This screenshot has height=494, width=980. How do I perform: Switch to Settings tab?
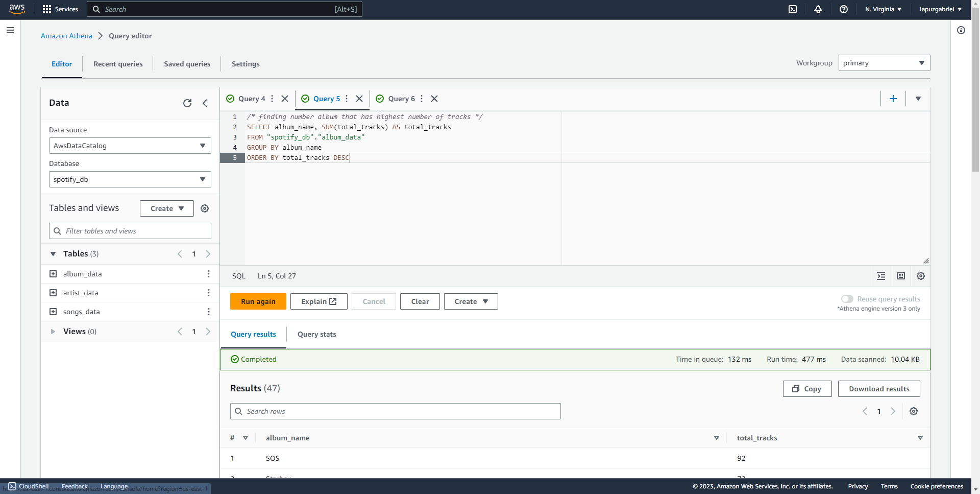[246, 64]
